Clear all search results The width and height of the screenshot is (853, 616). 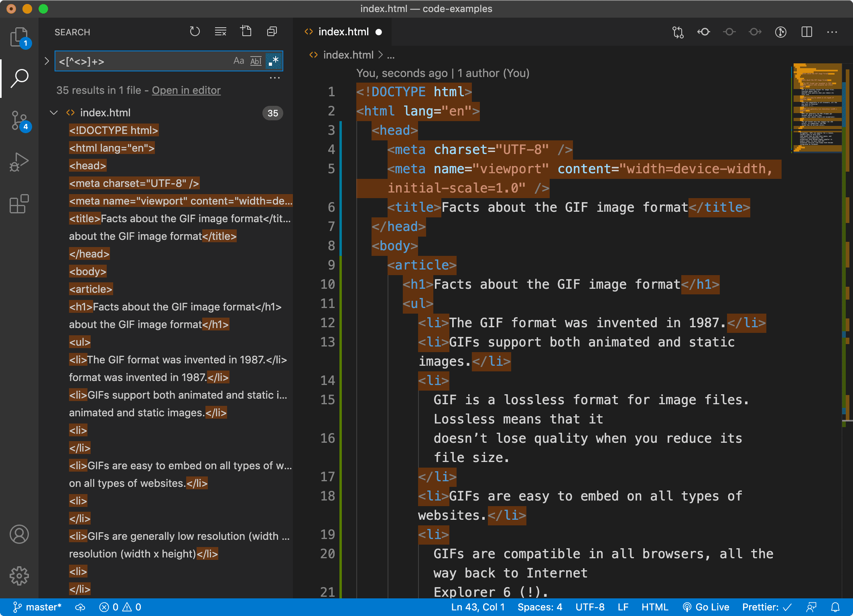(220, 31)
